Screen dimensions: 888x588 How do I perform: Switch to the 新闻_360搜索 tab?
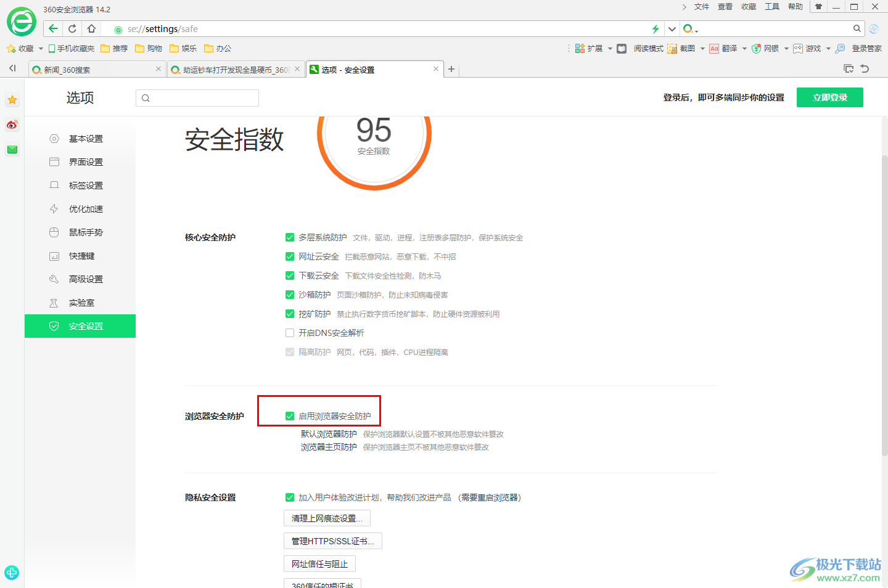click(x=97, y=70)
